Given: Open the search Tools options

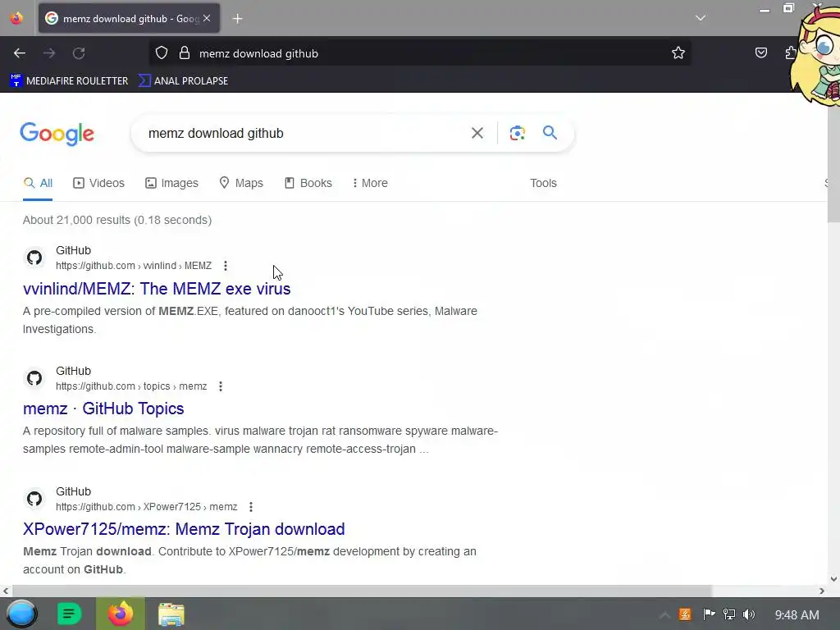Looking at the screenshot, I should tap(543, 183).
